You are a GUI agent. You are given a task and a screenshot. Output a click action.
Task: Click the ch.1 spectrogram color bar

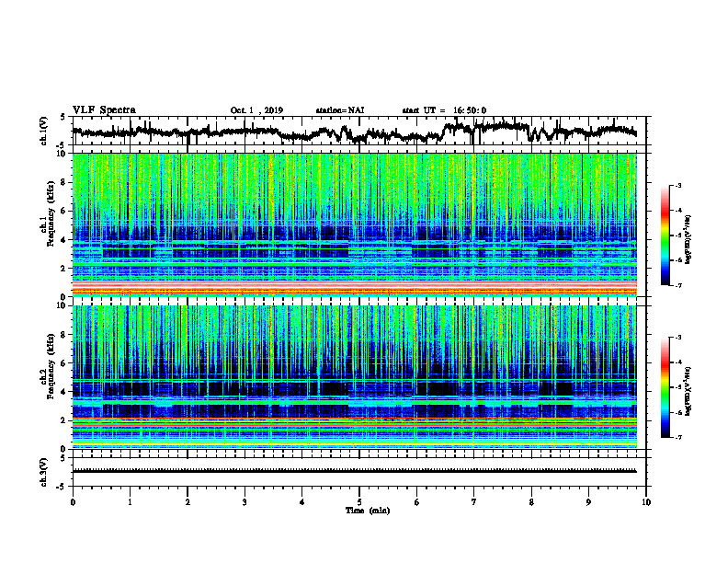665,236
